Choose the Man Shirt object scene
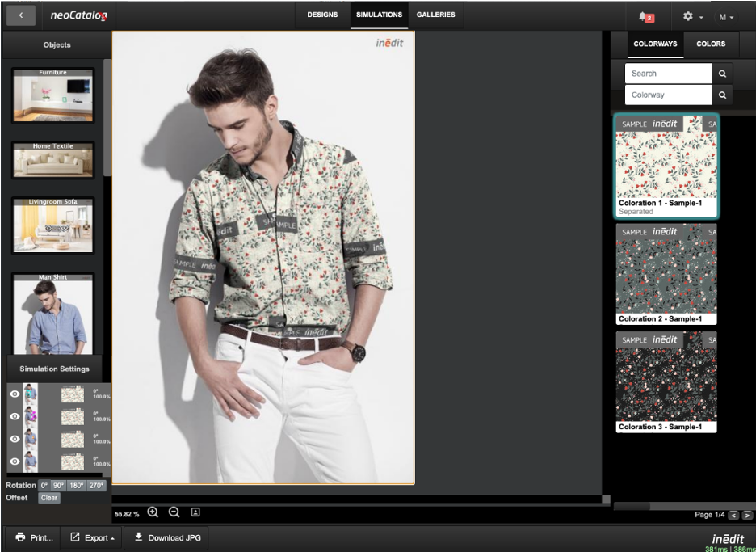The image size is (756, 552). [53, 314]
